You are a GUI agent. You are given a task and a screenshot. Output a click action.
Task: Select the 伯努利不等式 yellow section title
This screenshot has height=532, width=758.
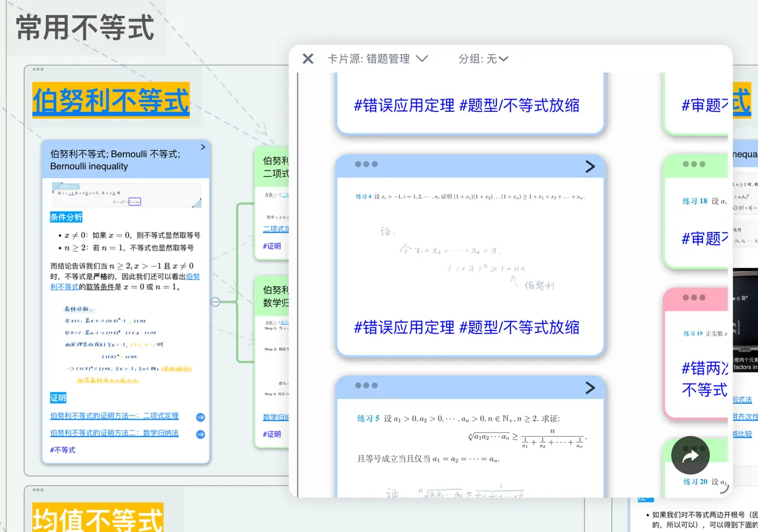pyautogui.click(x=111, y=101)
